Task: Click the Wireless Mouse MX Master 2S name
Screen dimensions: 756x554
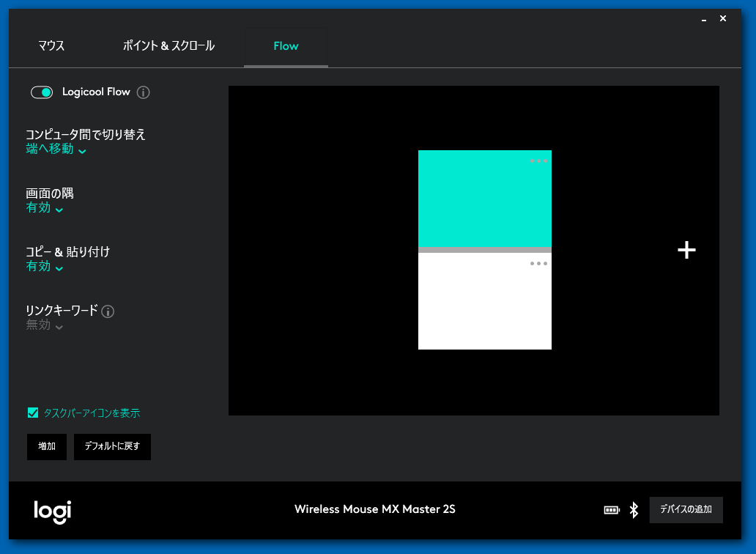Action: 375,509
